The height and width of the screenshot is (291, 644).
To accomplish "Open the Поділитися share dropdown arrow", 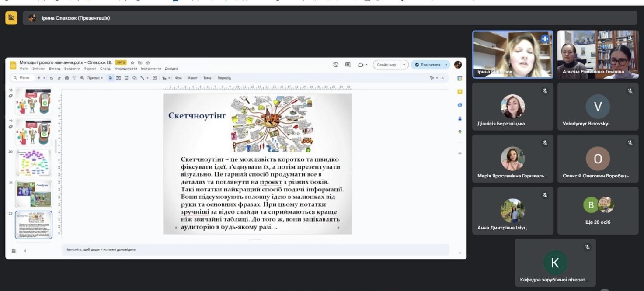I will coord(446,65).
